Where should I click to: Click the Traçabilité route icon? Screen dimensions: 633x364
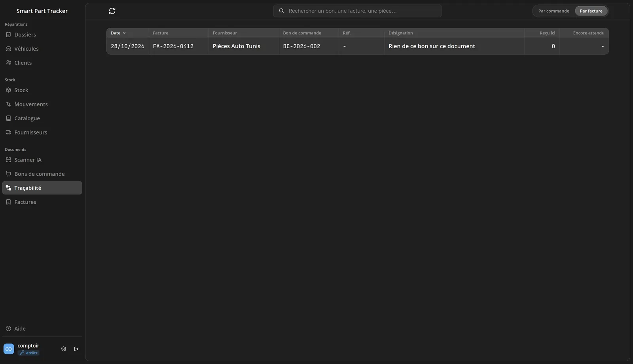pos(8,188)
